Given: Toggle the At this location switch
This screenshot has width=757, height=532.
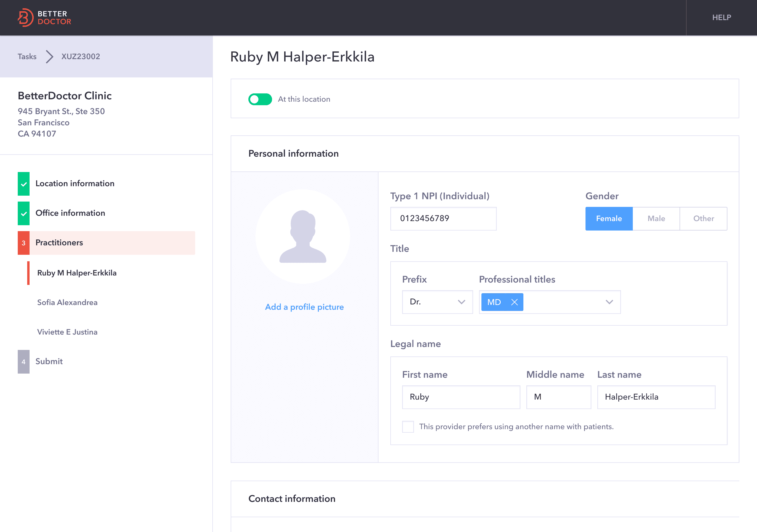Looking at the screenshot, I should click(x=260, y=99).
